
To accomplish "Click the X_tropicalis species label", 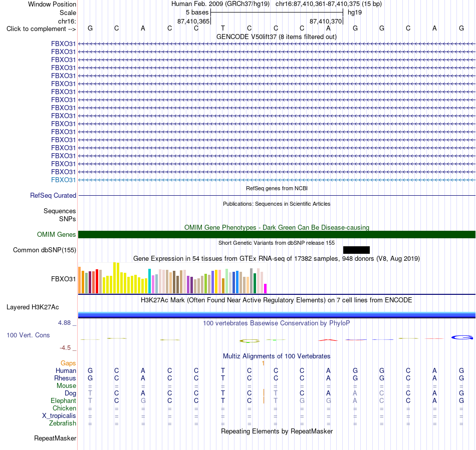I will (59, 416).
